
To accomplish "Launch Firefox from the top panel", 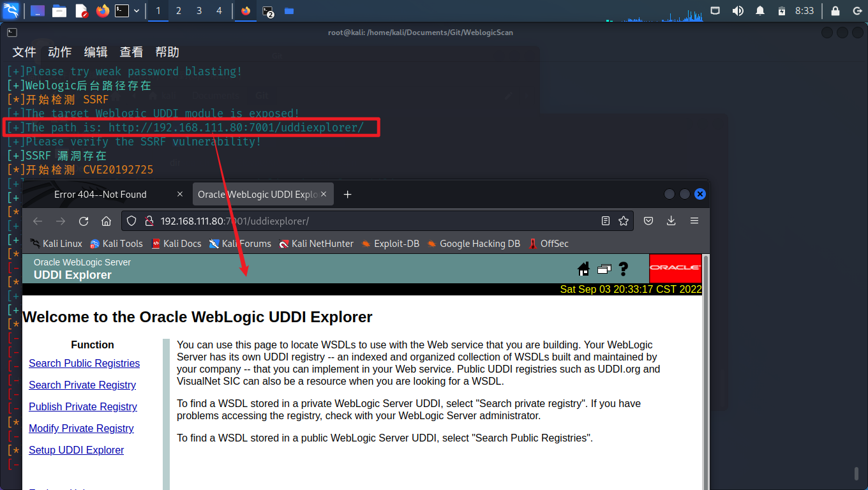I will [103, 11].
